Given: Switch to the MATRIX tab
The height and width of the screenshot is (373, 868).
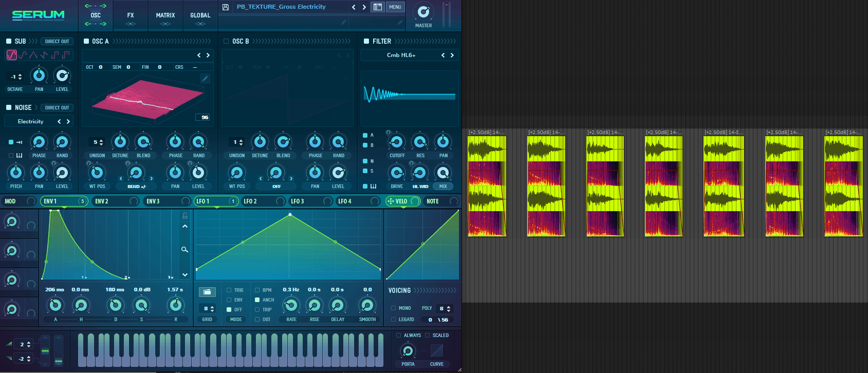Looking at the screenshot, I should tap(165, 15).
